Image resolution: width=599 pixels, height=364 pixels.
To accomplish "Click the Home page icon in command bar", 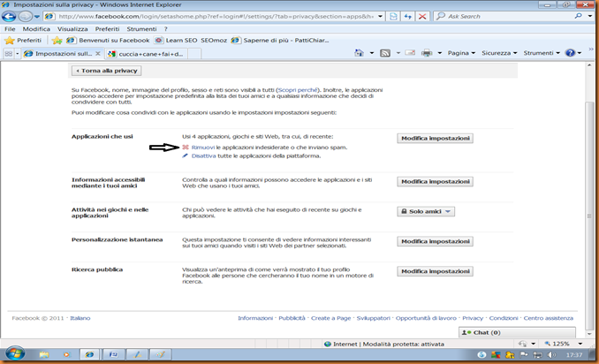I will click(x=359, y=53).
